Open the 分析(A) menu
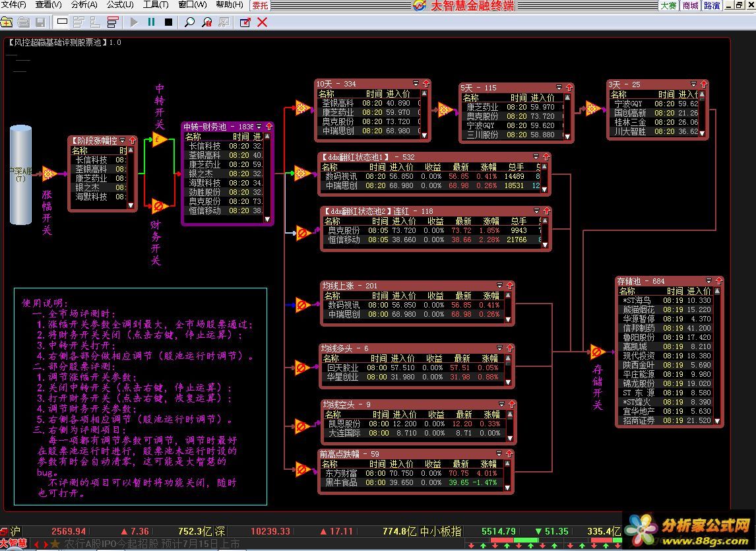The width and height of the screenshot is (756, 551). [84, 5]
